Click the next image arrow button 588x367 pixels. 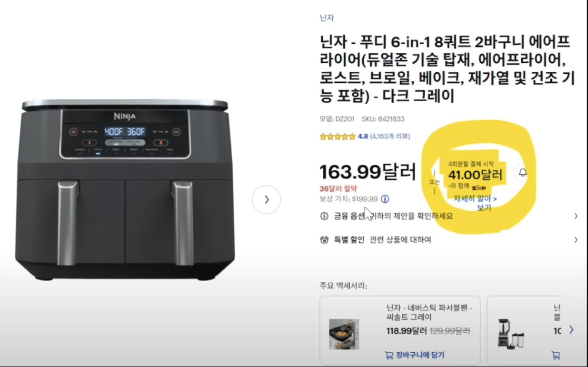[266, 200]
